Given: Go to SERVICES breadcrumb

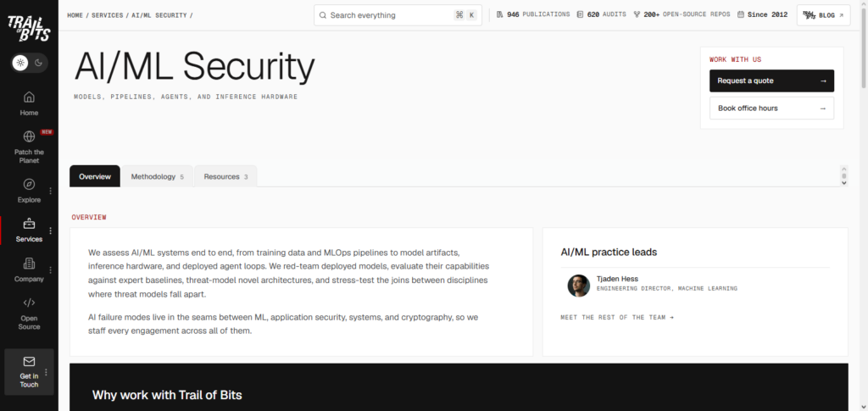Looking at the screenshot, I should 108,15.
